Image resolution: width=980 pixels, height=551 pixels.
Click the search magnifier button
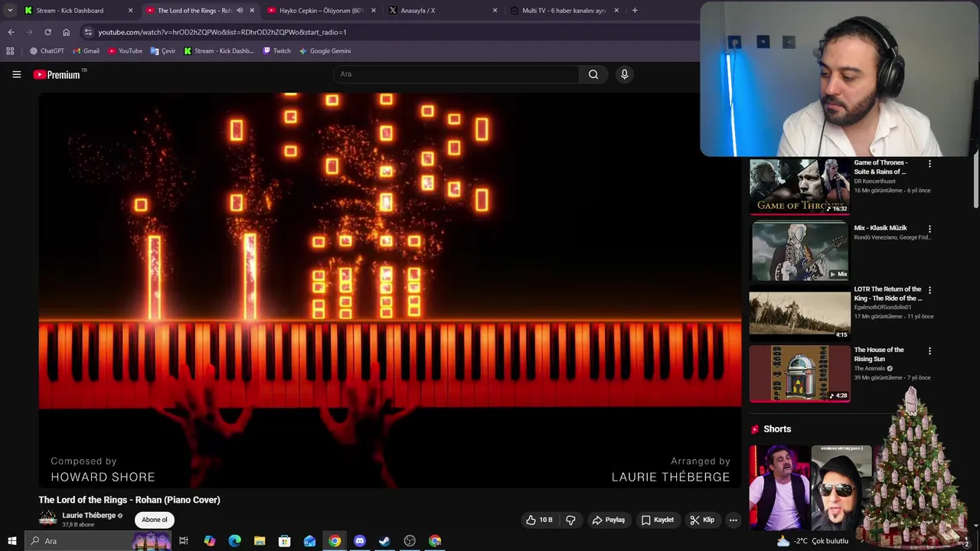[x=593, y=74]
